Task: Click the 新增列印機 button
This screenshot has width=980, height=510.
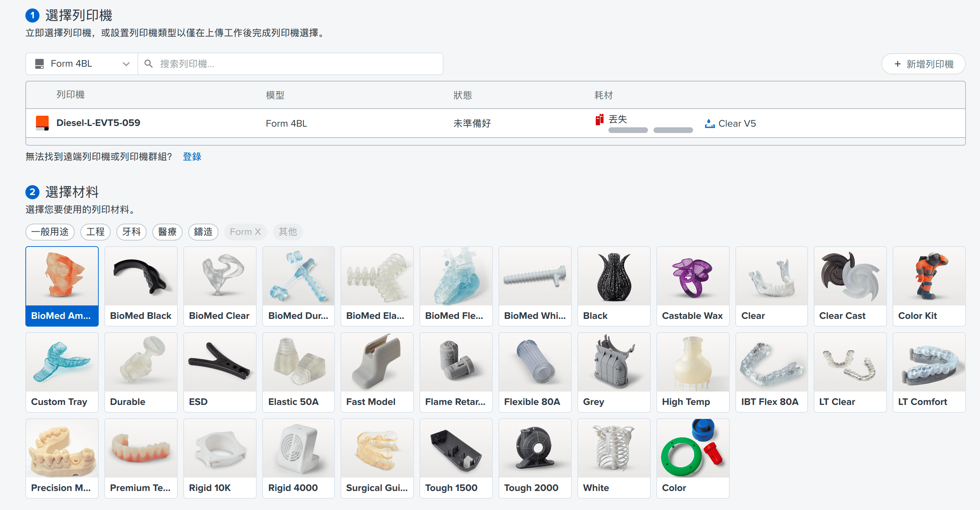Action: [x=923, y=64]
